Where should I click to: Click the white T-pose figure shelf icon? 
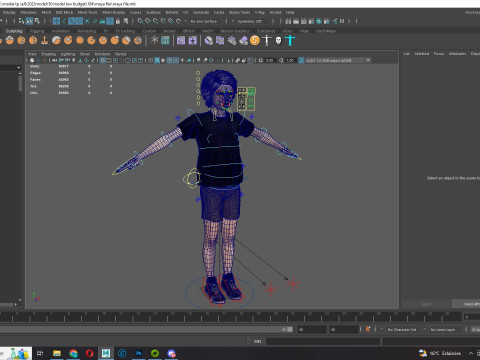coord(267,41)
